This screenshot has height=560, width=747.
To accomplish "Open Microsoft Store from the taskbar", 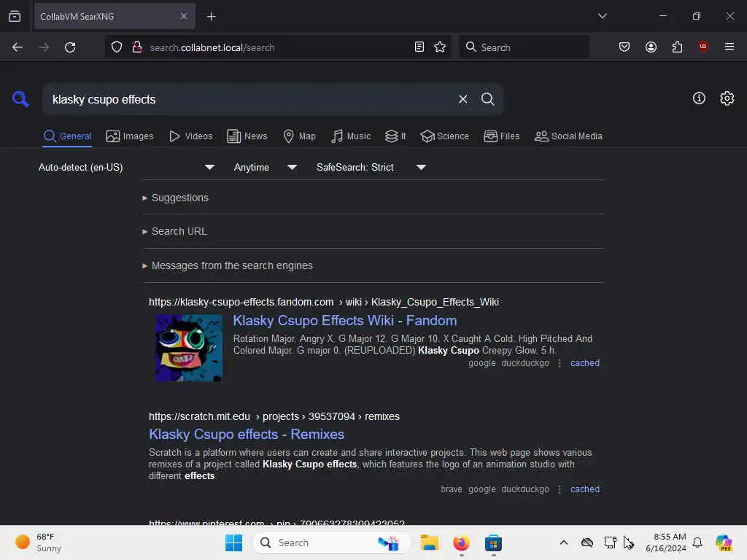I will (494, 542).
